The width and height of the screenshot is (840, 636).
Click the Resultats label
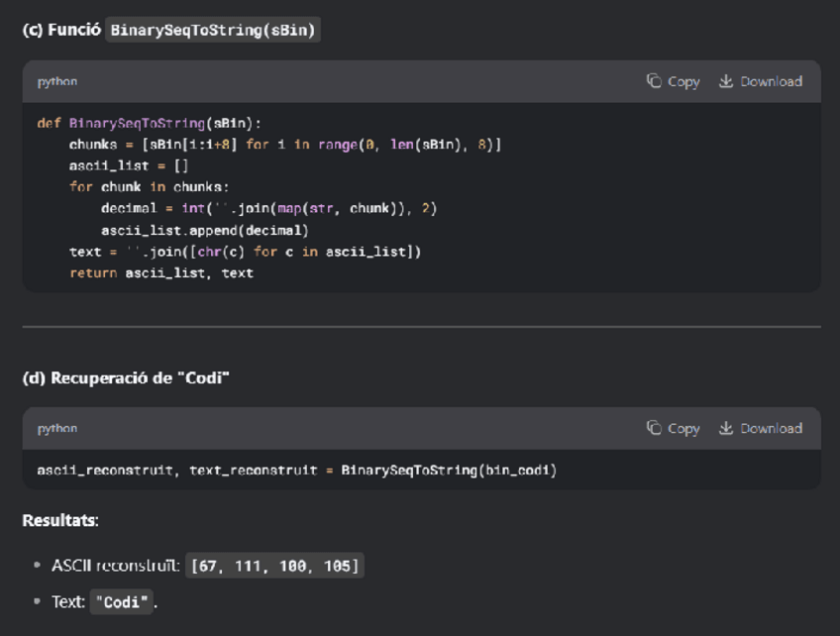pyautogui.click(x=60, y=520)
